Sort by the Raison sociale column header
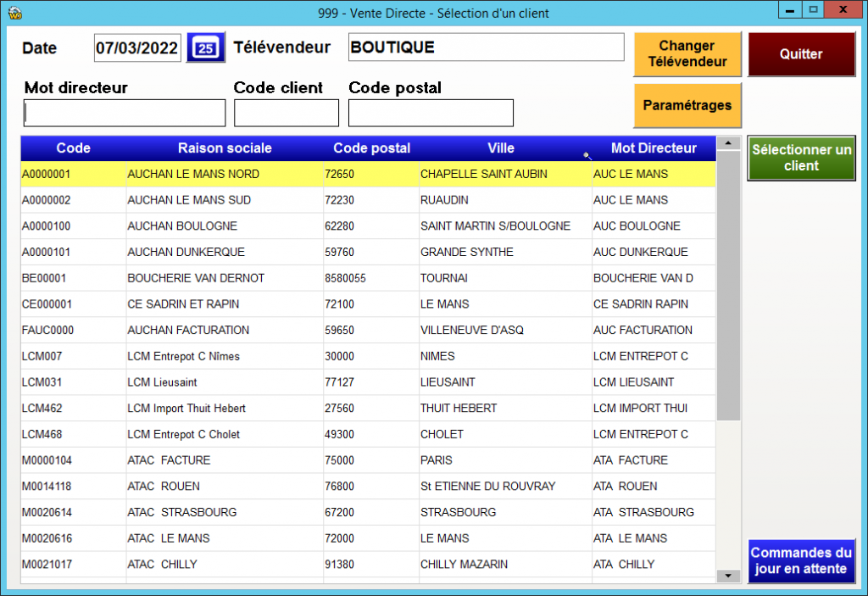 click(x=225, y=148)
